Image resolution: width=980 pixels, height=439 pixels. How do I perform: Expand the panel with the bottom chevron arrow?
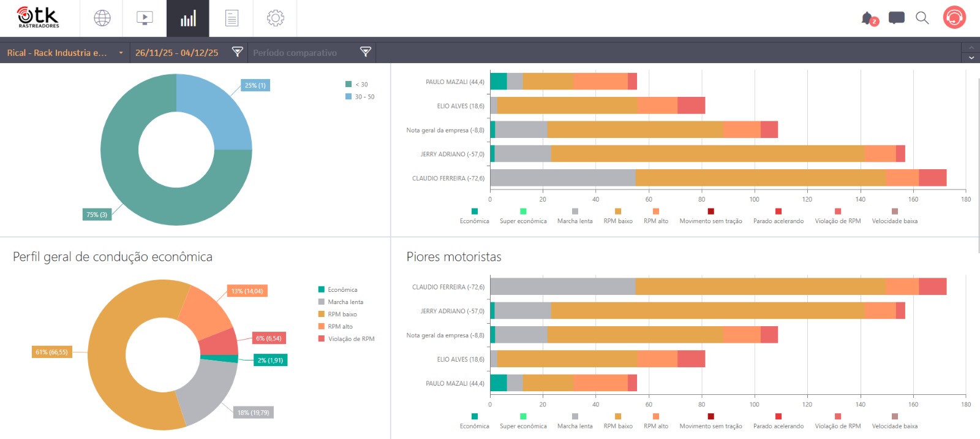pyautogui.click(x=971, y=58)
